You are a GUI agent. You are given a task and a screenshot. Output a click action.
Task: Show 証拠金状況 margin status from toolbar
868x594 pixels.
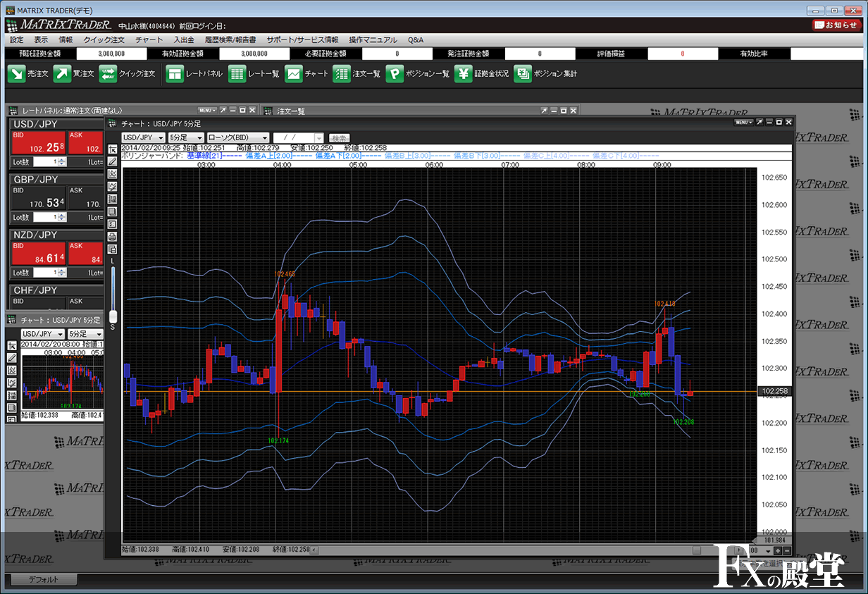point(463,73)
